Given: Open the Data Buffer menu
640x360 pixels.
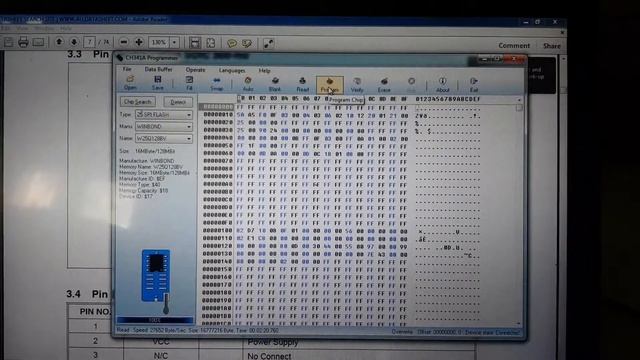Looking at the screenshot, I should coord(158,69).
